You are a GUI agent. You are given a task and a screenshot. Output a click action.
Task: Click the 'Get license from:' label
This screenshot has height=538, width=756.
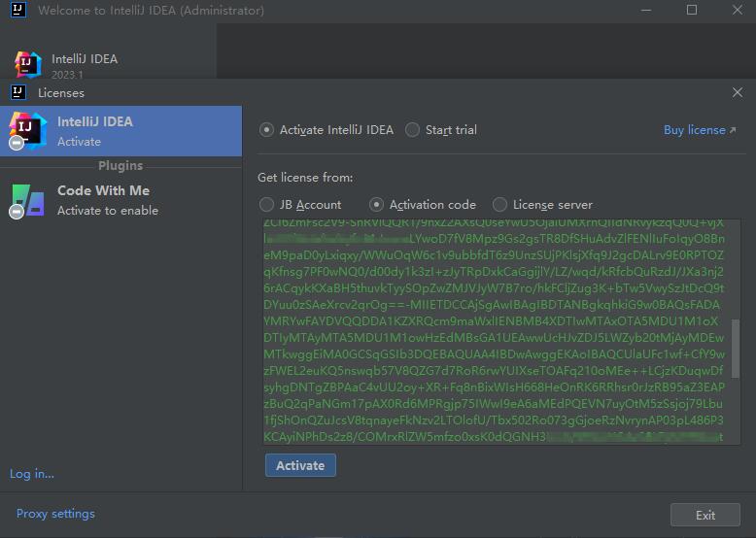click(305, 178)
